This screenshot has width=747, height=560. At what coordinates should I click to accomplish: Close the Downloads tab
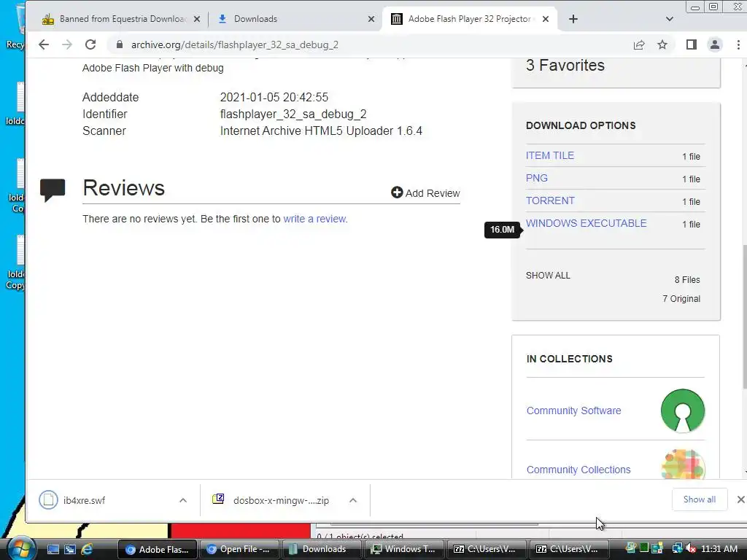[x=371, y=19]
